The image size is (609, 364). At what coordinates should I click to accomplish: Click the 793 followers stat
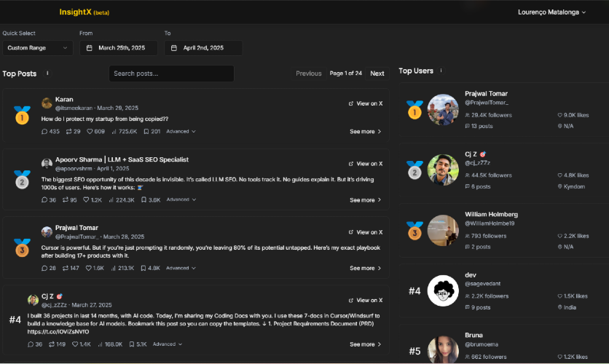[485, 236]
